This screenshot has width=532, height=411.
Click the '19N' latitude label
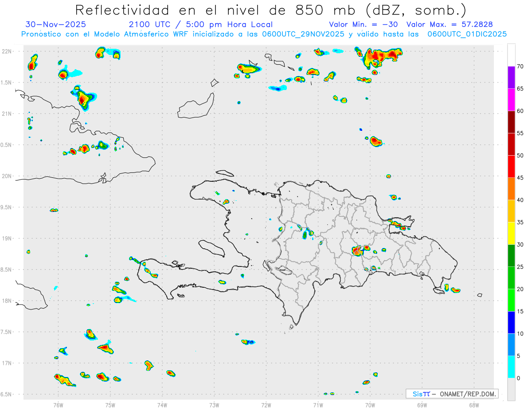7,239
